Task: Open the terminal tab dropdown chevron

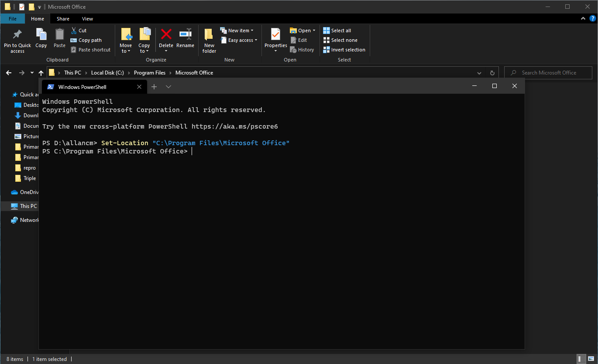Action: click(168, 87)
